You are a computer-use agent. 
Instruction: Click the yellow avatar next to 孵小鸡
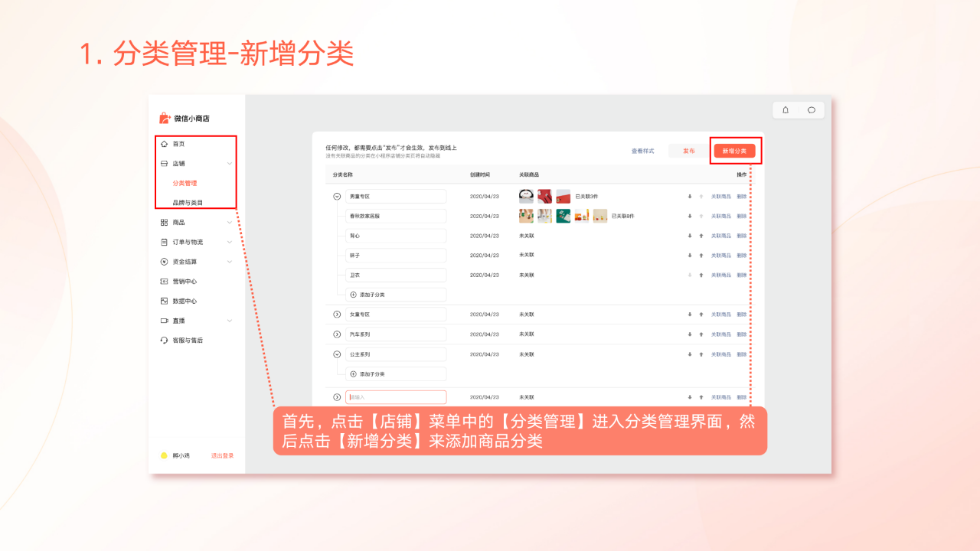click(x=164, y=455)
